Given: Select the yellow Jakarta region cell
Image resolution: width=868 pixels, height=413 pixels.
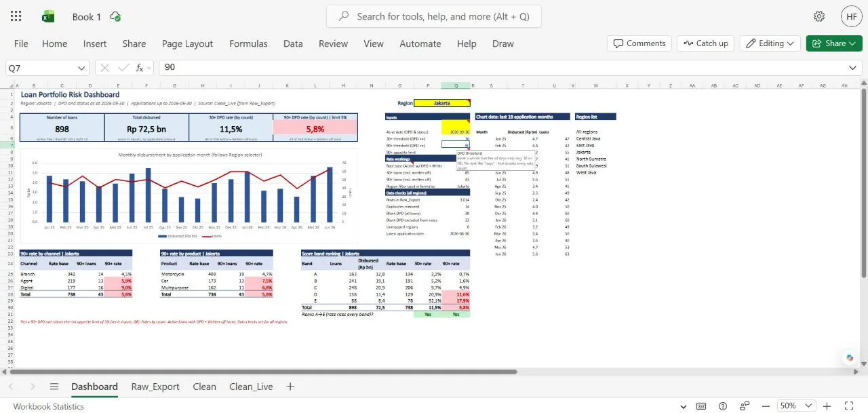Looking at the screenshot, I should coord(441,103).
